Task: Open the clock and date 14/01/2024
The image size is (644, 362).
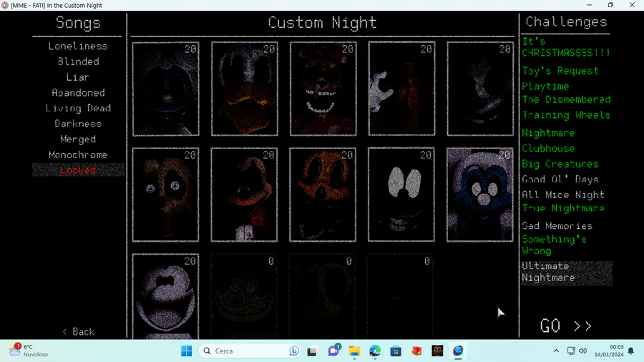Action: coord(609,351)
